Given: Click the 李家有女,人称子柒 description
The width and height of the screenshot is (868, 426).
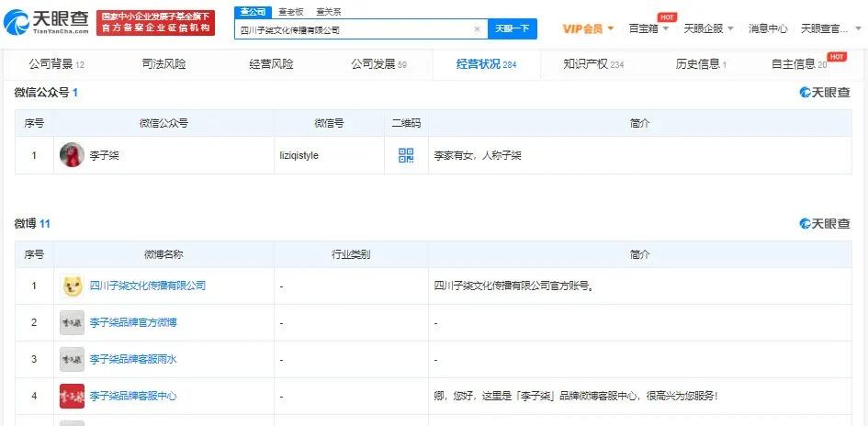Looking at the screenshot, I should [478, 155].
